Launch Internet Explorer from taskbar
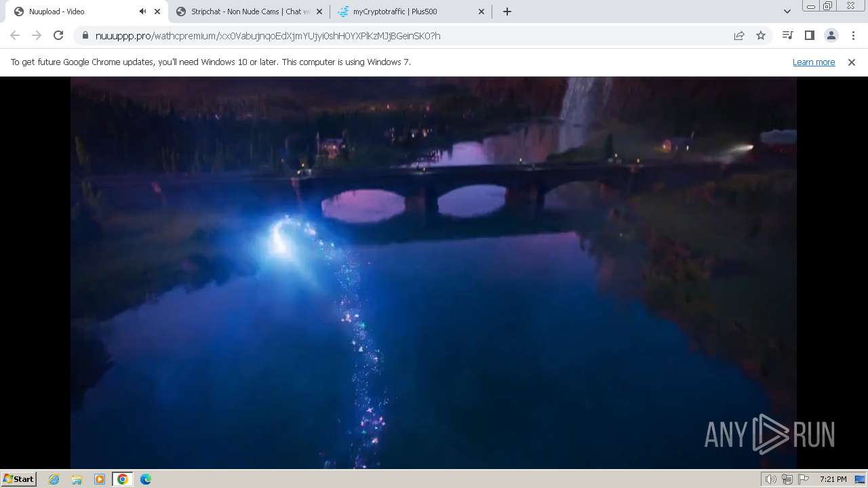The height and width of the screenshot is (488, 868). click(54, 479)
